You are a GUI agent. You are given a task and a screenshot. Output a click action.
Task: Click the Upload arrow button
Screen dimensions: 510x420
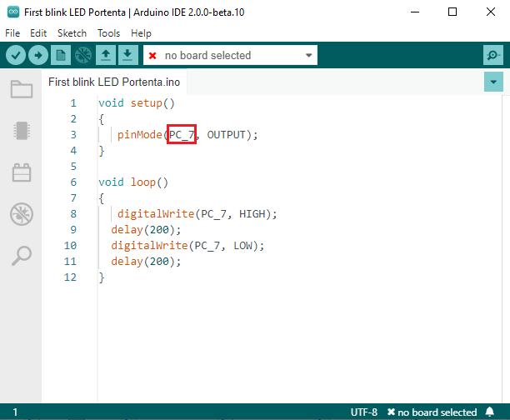pos(38,55)
